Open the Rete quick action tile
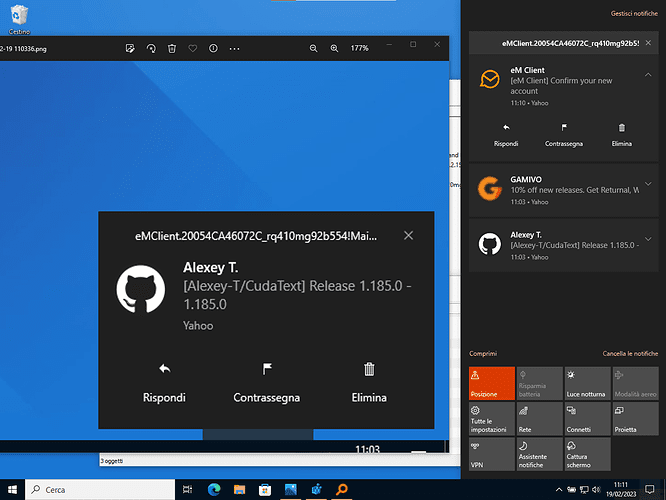The height and width of the screenshot is (500, 666). 540,419
